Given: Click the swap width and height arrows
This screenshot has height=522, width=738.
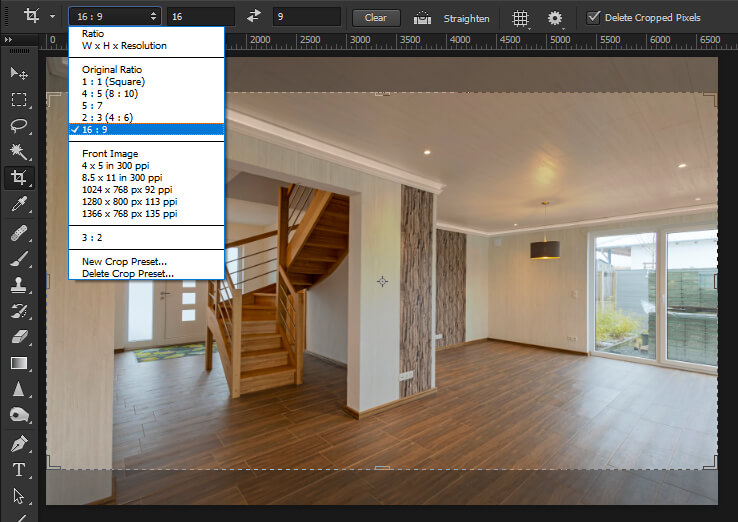Looking at the screenshot, I should click(254, 17).
